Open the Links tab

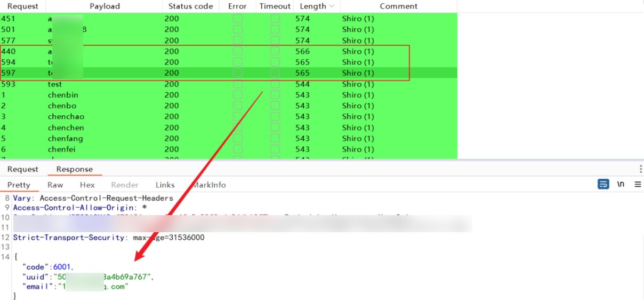point(165,185)
